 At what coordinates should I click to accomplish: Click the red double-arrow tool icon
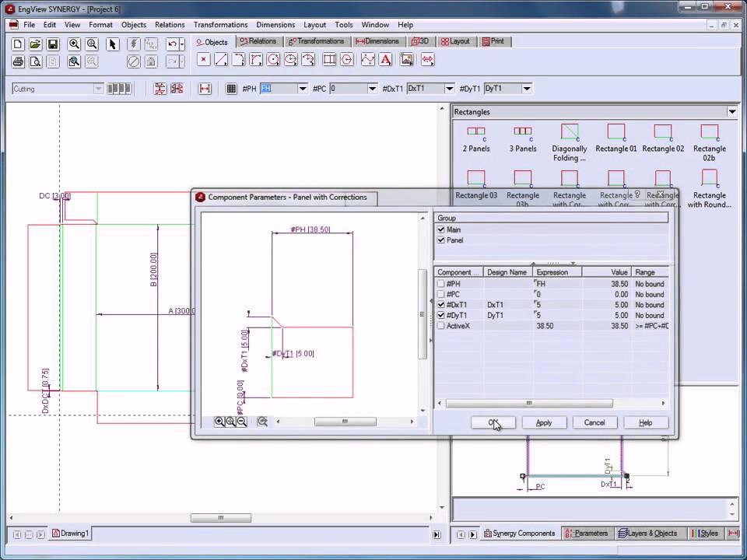click(x=427, y=60)
